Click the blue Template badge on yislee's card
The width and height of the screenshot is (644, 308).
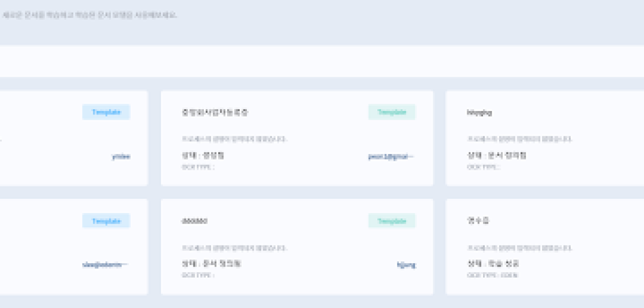(106, 112)
